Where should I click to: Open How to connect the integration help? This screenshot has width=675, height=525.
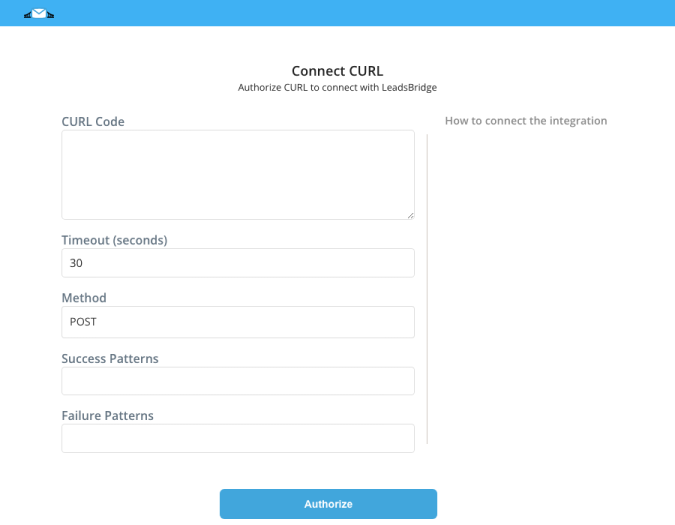coord(526,120)
